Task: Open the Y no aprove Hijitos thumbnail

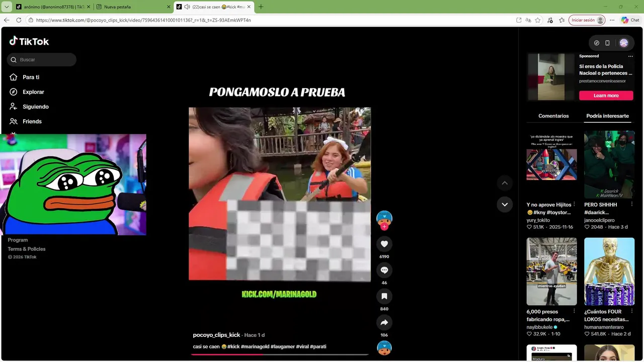Action: 552,164
